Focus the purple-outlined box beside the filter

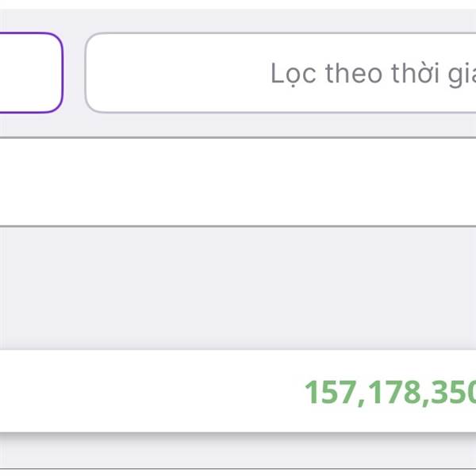click(31, 73)
